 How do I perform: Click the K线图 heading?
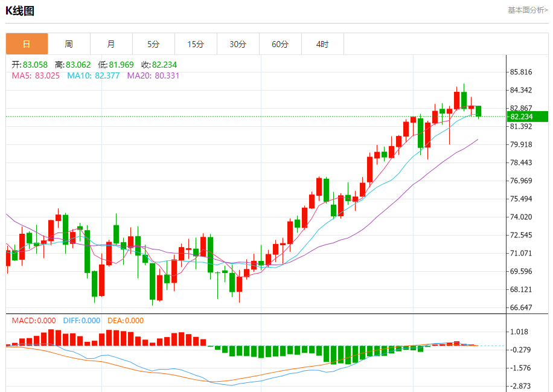(20, 11)
